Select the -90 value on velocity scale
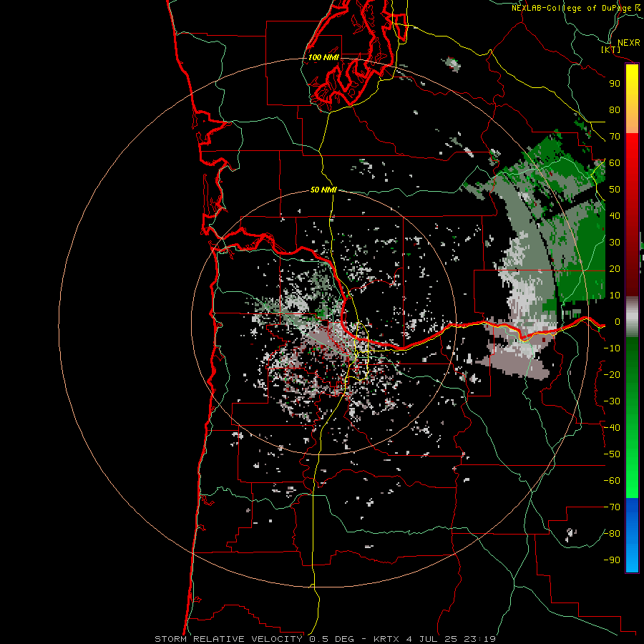 point(612,560)
